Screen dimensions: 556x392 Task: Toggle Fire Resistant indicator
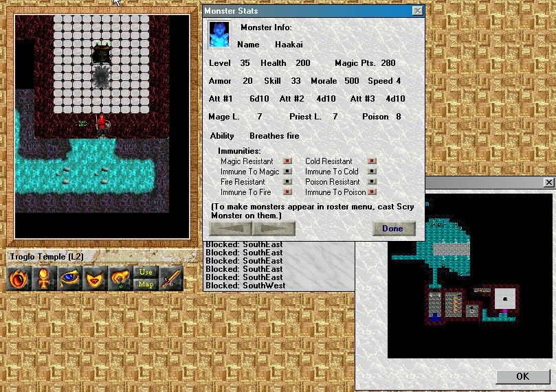click(287, 182)
